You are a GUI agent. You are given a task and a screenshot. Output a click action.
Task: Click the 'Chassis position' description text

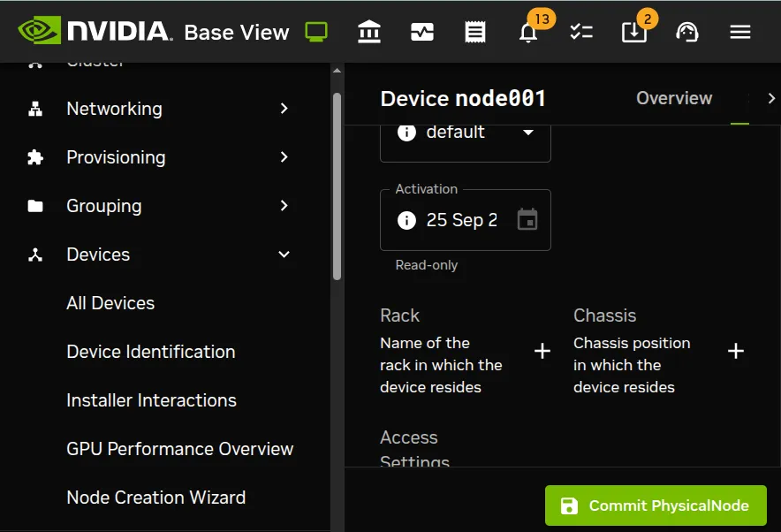pos(632,365)
